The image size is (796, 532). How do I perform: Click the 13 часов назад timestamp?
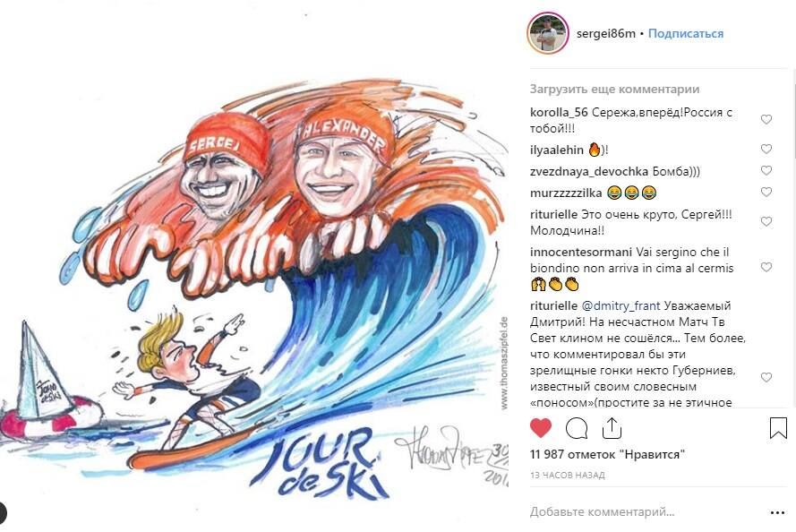click(568, 476)
